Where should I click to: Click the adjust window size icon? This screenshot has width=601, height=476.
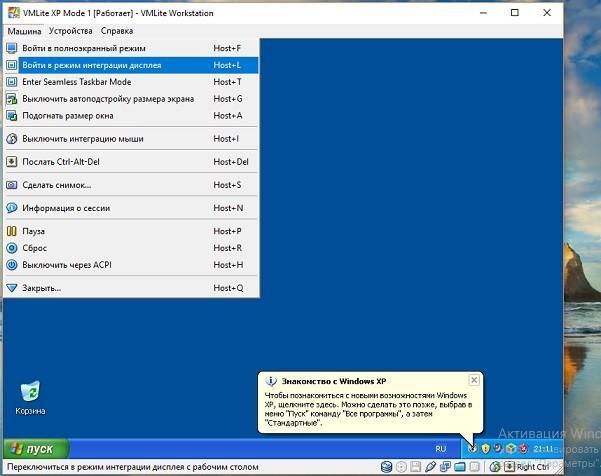click(x=12, y=116)
